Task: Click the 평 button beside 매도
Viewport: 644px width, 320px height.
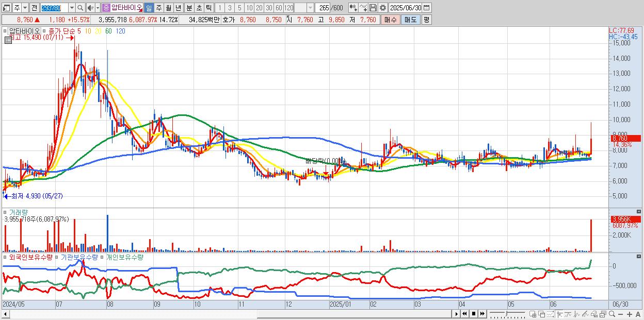Action: pyautogui.click(x=426, y=20)
